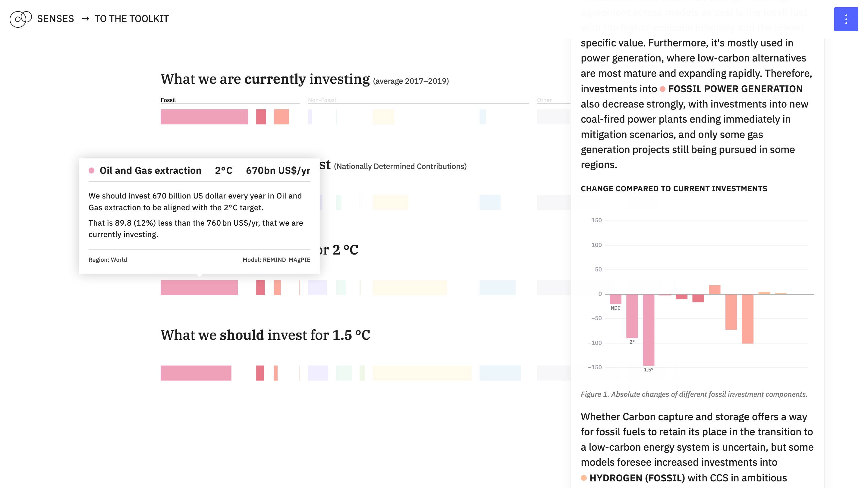Click the 2°C label in the tooltip popup

[224, 170]
